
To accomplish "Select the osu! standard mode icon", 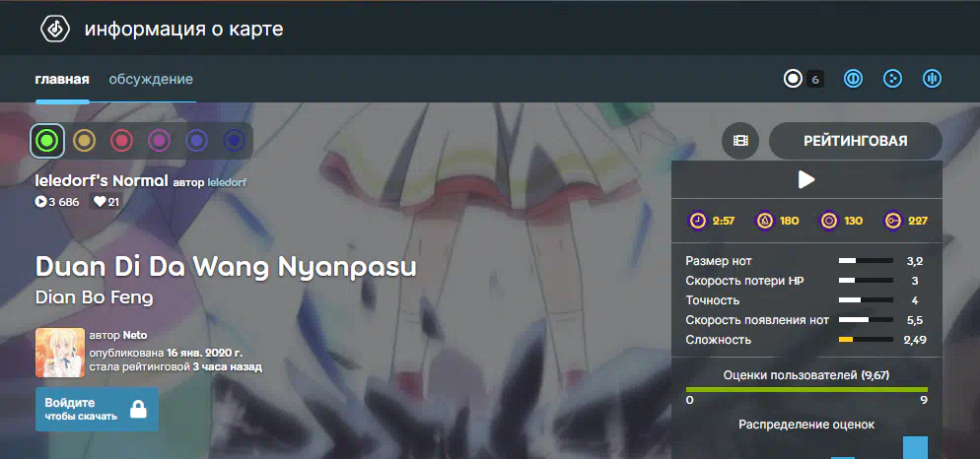I will coord(793,80).
